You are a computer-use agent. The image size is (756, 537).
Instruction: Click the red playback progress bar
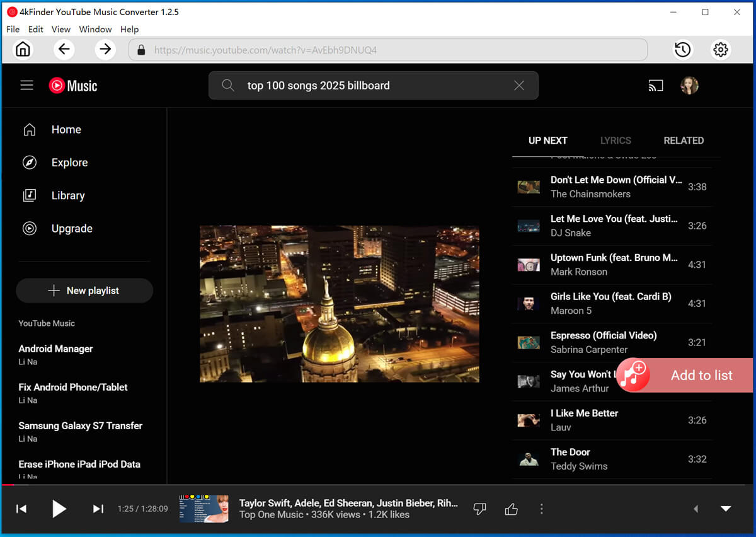coord(8,485)
